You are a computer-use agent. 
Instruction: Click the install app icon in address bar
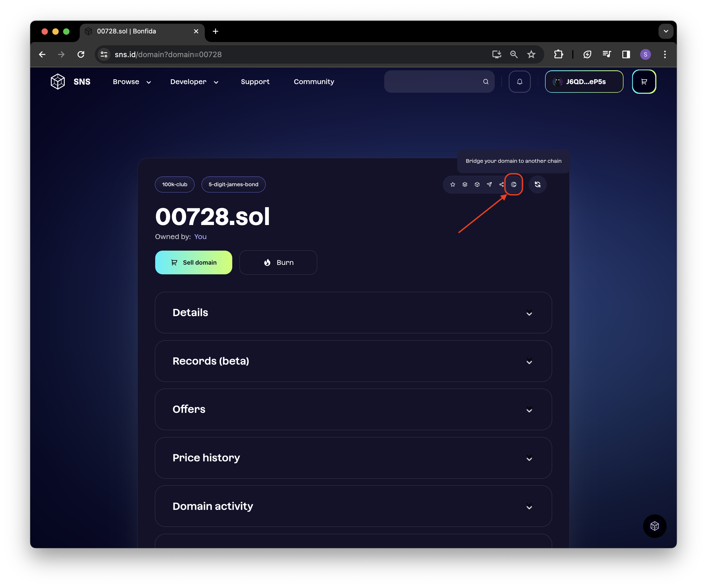click(497, 54)
